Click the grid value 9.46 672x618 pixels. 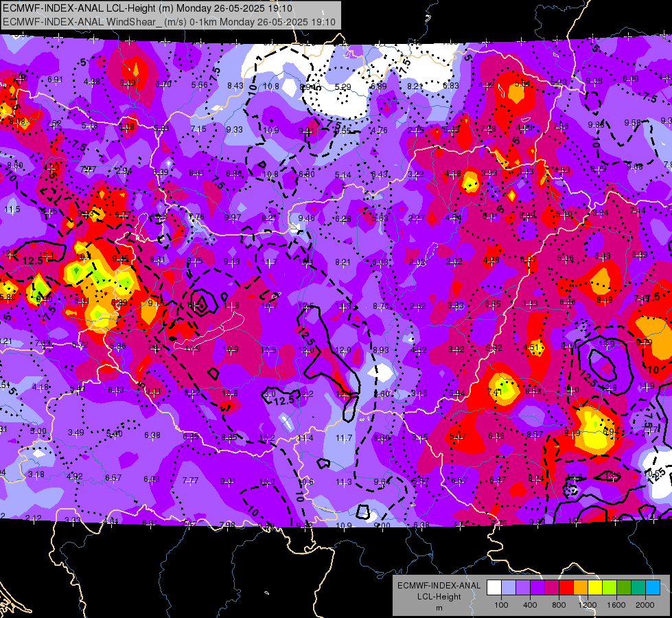pyautogui.click(x=306, y=218)
